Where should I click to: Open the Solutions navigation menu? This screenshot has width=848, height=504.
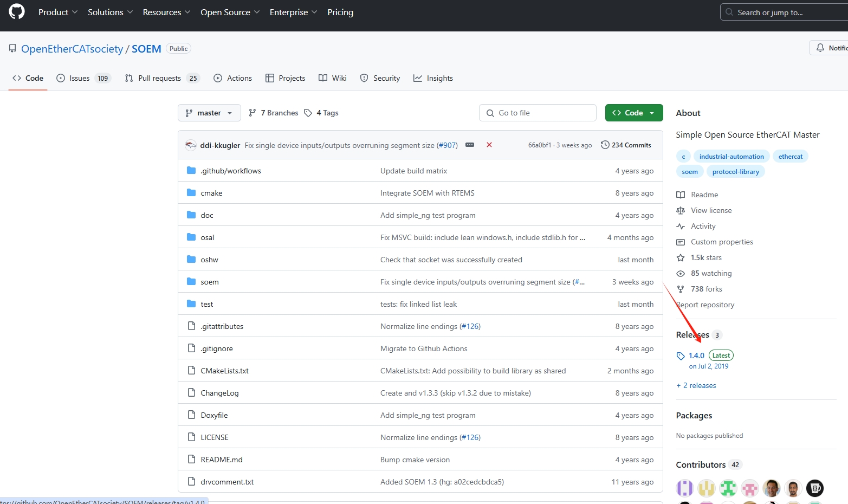pos(110,12)
